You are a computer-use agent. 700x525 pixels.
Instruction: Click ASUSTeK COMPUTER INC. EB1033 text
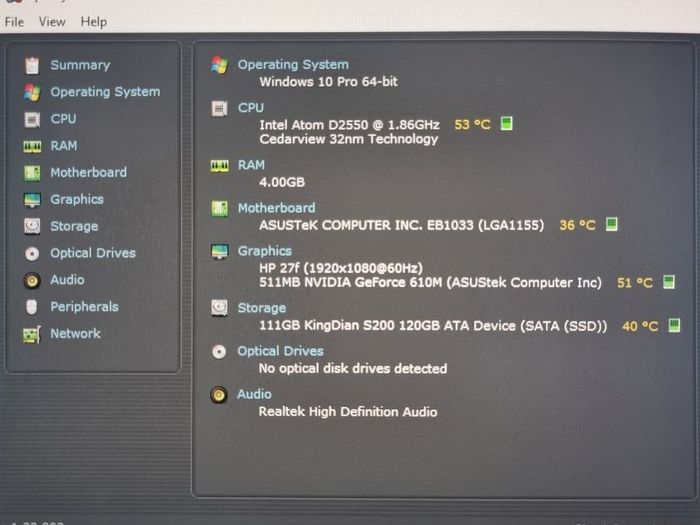point(366,225)
